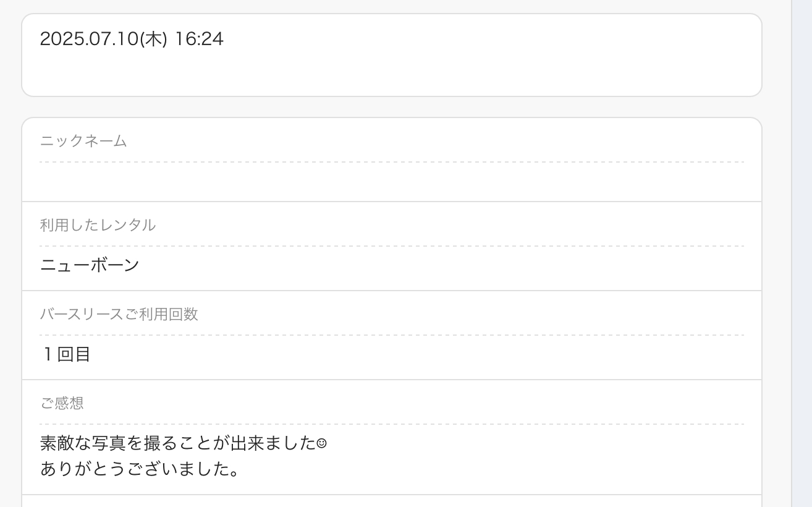The image size is (812, 507).
Task: Click the dashed divider under バースリースご利用回数 label
Action: point(392,335)
